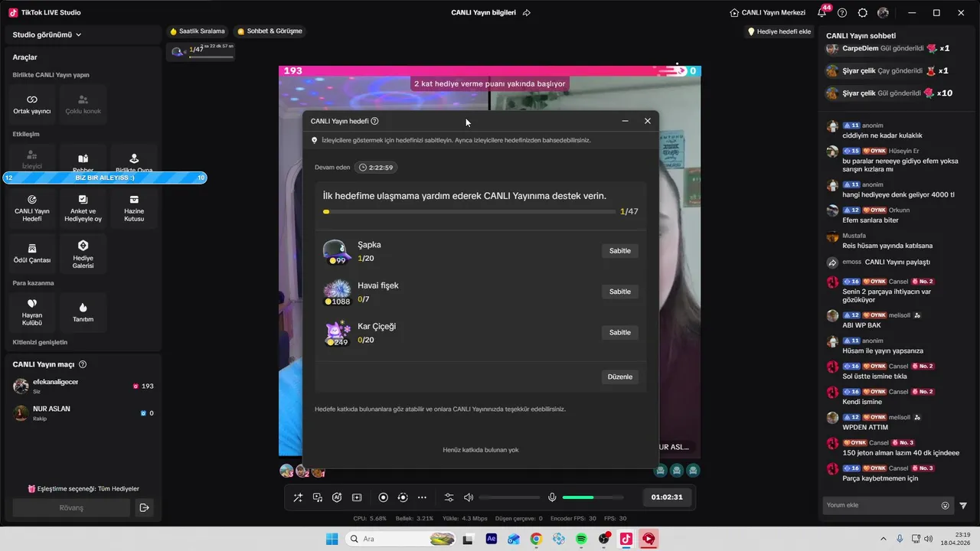Image resolution: width=980 pixels, height=551 pixels.
Task: Share CANLI Yayın bilgileri via arrow icon
Action: click(x=527, y=12)
